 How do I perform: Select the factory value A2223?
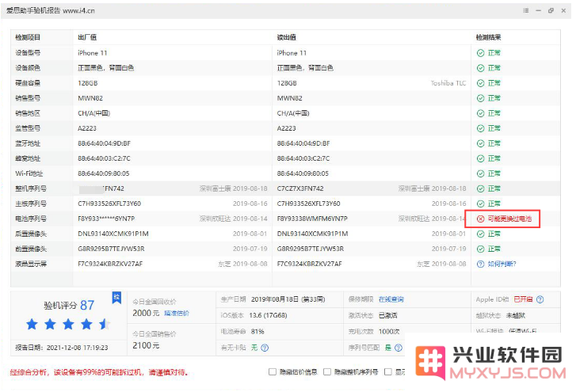point(87,128)
